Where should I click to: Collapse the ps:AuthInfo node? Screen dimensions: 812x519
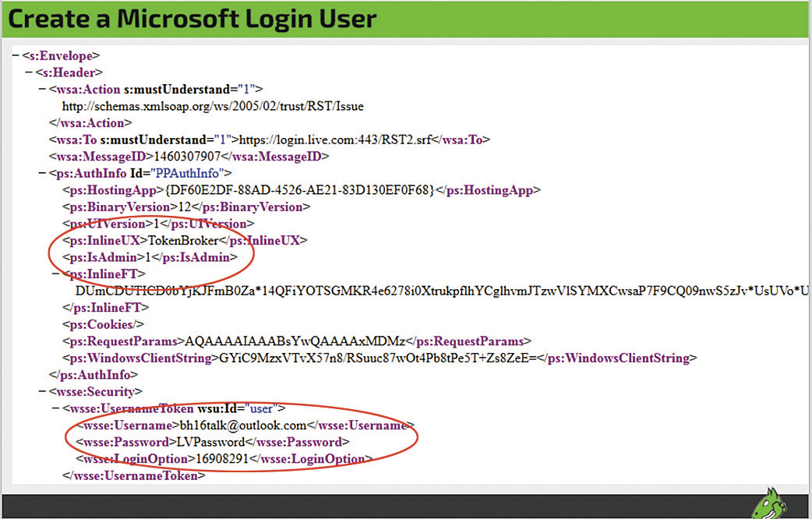click(x=42, y=173)
